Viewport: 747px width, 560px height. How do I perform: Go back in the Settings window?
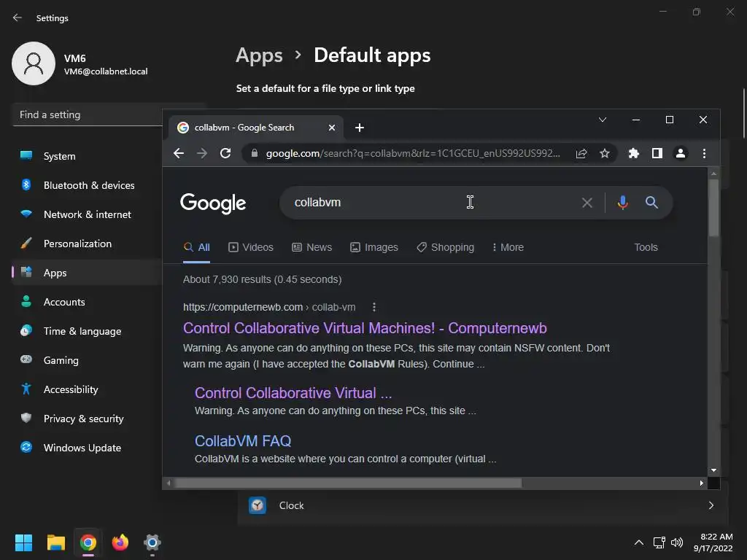(18, 17)
